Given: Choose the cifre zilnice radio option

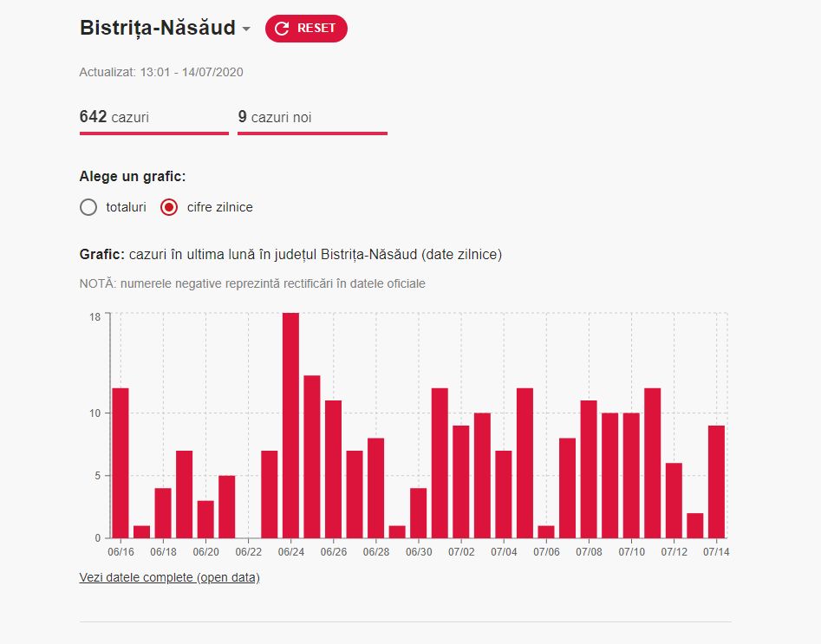Looking at the screenshot, I should tap(168, 207).
